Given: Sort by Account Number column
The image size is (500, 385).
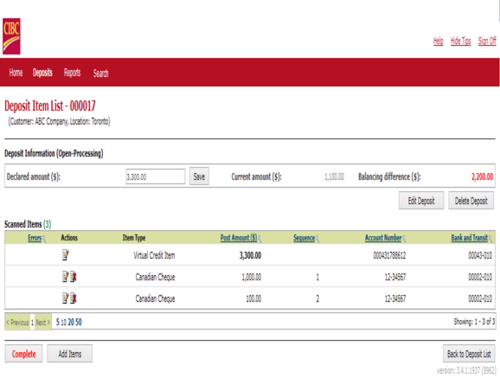Looking at the screenshot, I should [x=383, y=238].
